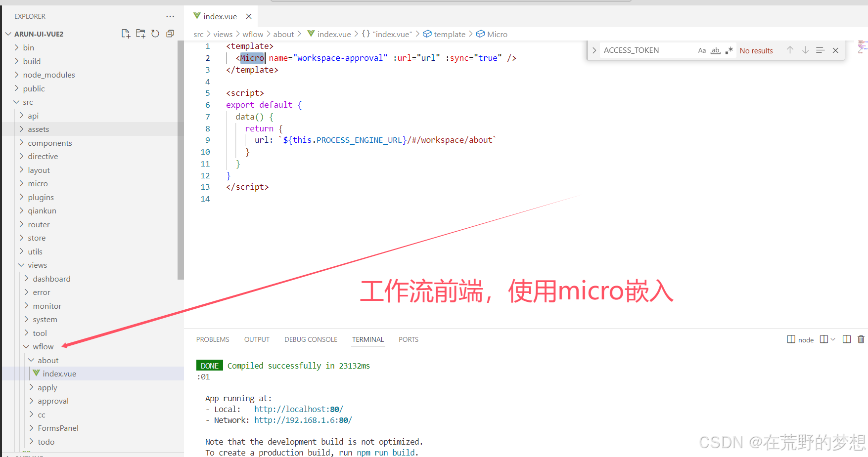Click the template breadcrumb item
The width and height of the screenshot is (868, 457).
[x=444, y=35]
